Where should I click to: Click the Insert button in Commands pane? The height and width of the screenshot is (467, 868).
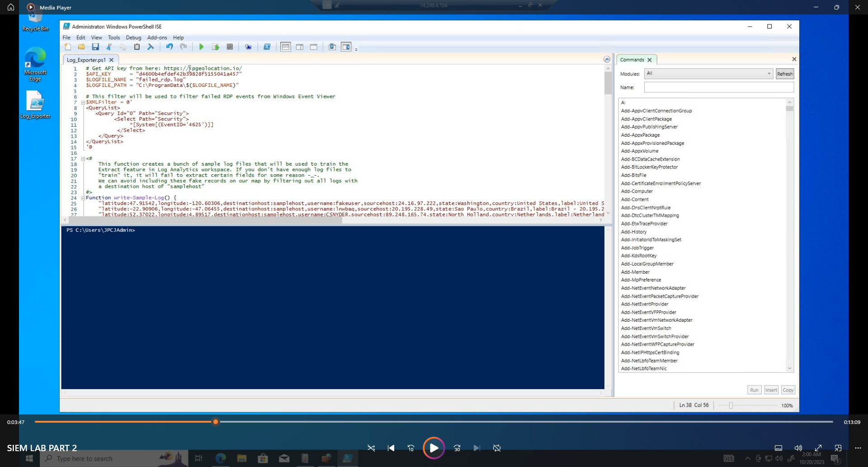(x=771, y=390)
